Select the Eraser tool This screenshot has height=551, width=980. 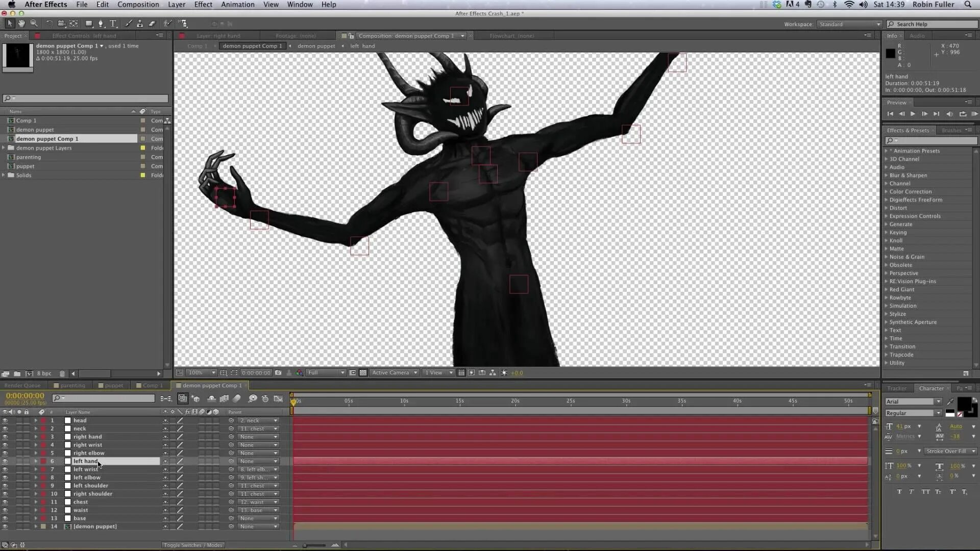point(152,23)
